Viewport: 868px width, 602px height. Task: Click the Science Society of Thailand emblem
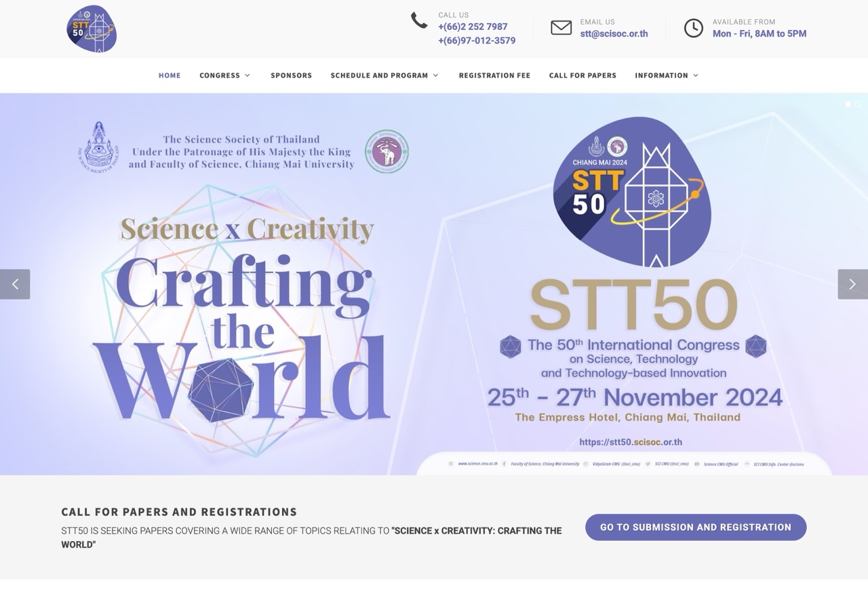(99, 148)
